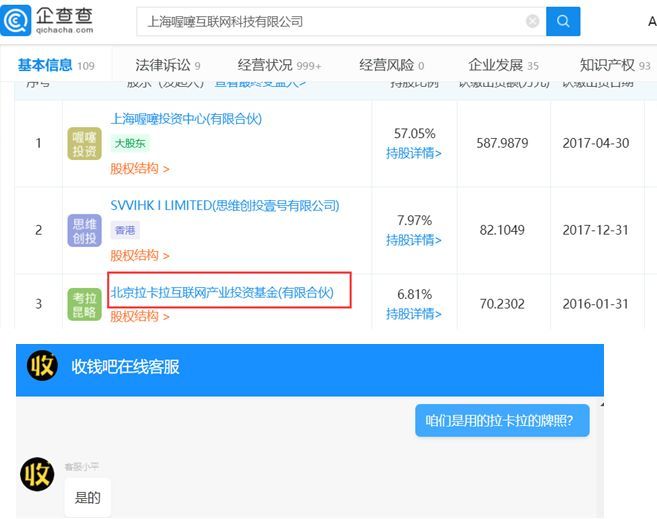Open the 知识产权 tab
This screenshot has height=519, width=657.
pyautogui.click(x=615, y=65)
